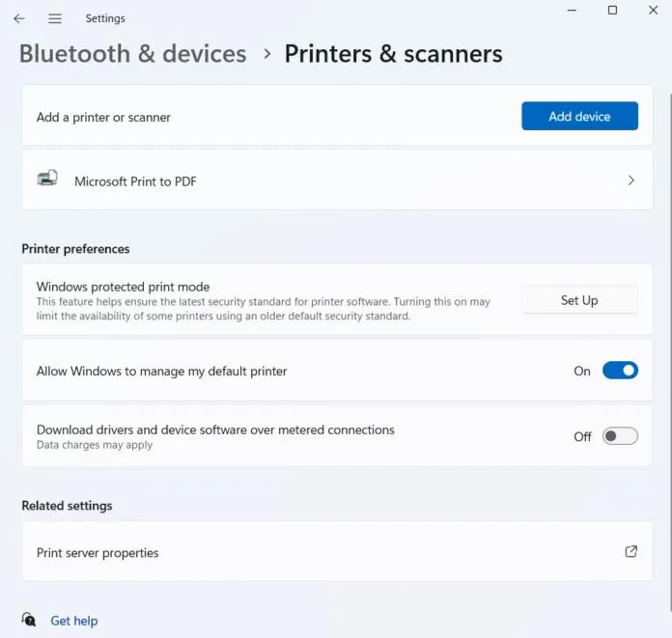This screenshot has height=638, width=672.
Task: Select the Microsoft Print to PDF label
Action: tap(135, 181)
